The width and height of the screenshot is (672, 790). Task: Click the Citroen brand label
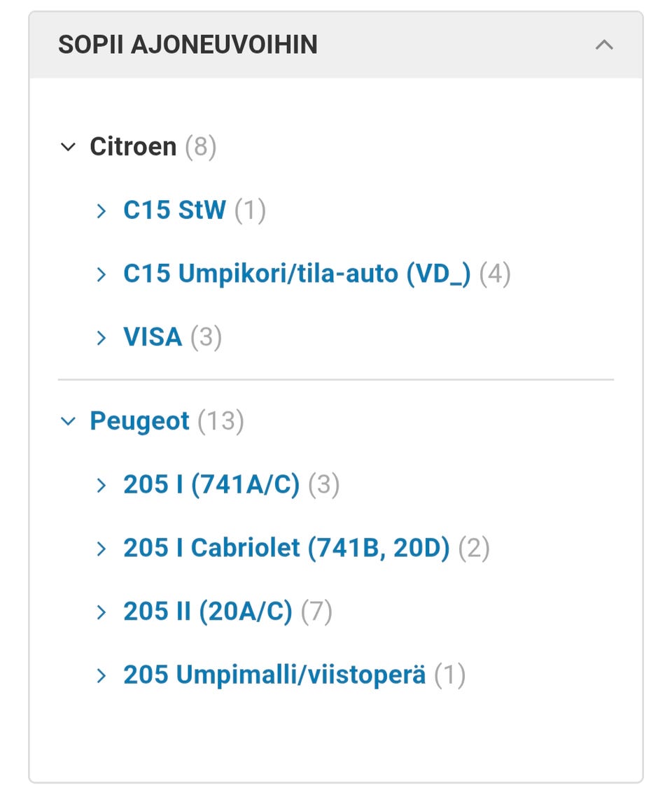point(133,147)
